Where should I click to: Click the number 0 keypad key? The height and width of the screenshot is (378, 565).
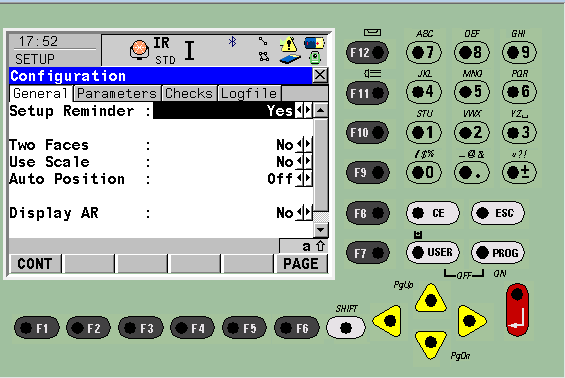coord(423,173)
